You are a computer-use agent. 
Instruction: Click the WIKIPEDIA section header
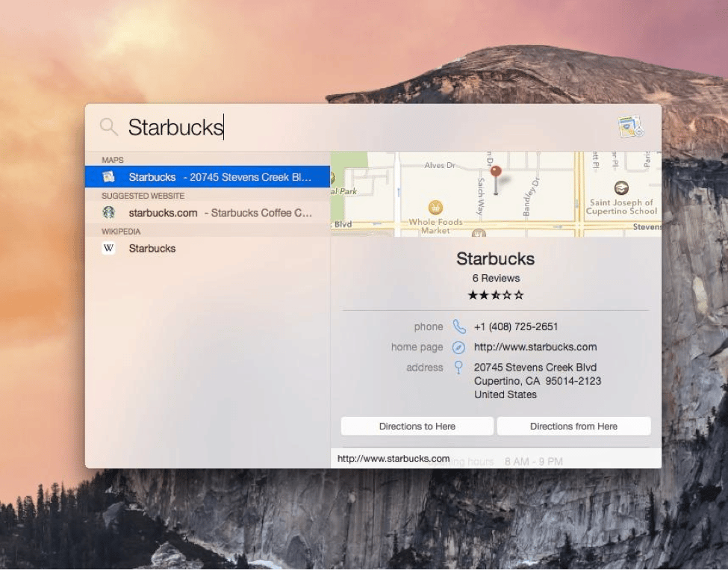click(x=121, y=232)
